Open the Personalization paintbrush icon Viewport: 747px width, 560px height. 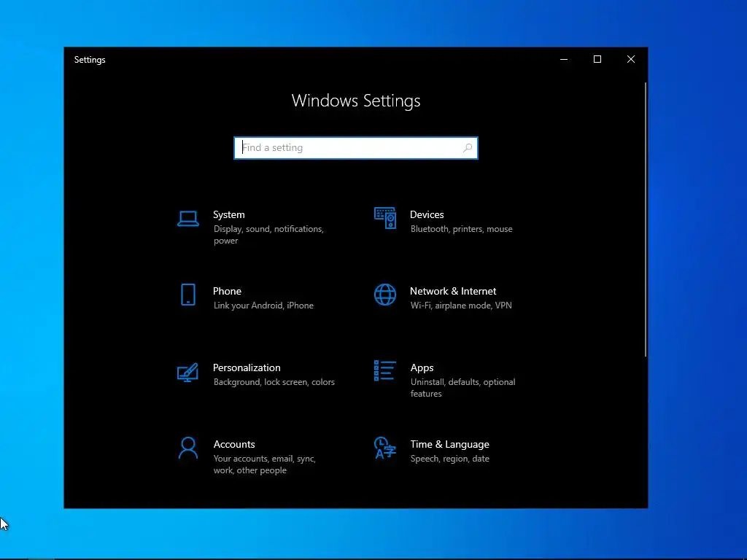(187, 373)
